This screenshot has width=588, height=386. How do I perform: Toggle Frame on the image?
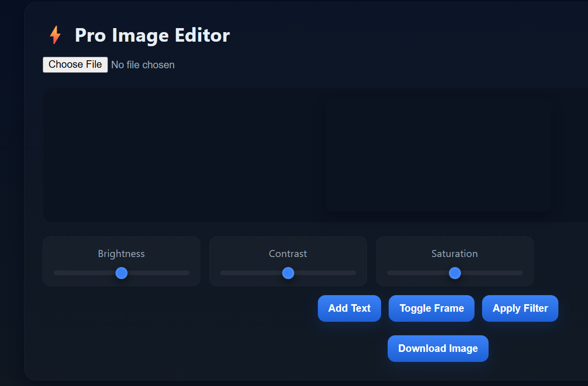[431, 308]
